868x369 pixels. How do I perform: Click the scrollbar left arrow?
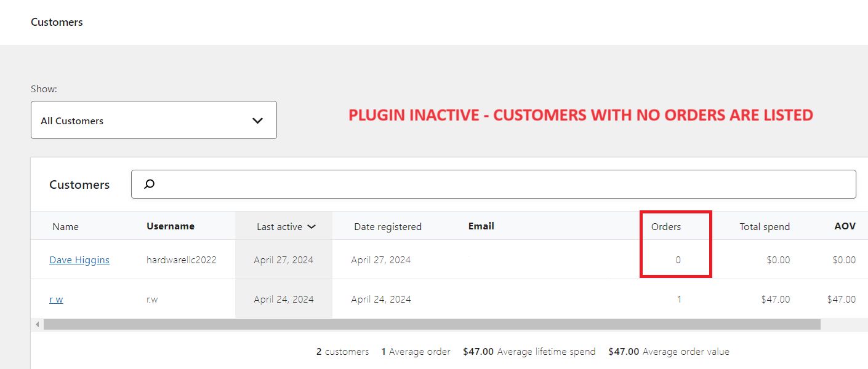point(38,324)
